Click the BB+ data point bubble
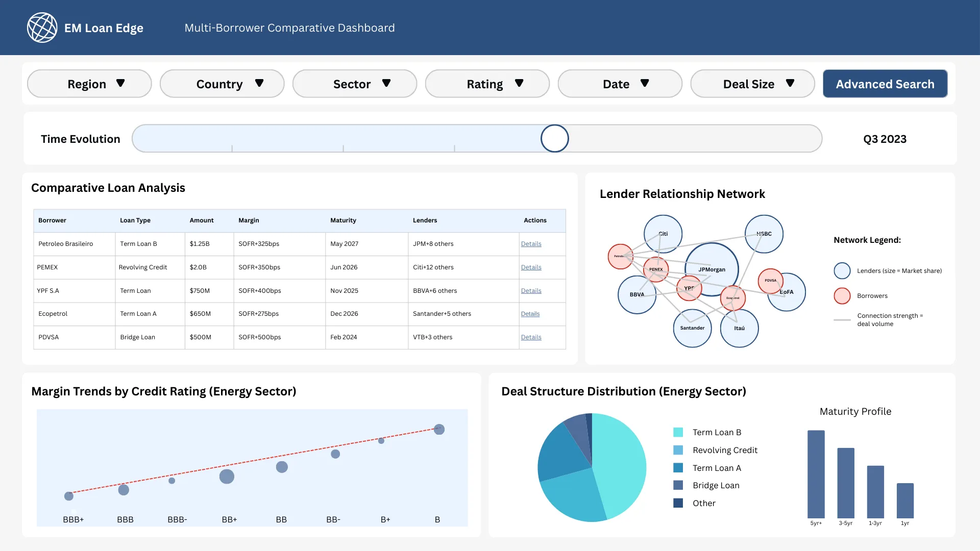 227,477
